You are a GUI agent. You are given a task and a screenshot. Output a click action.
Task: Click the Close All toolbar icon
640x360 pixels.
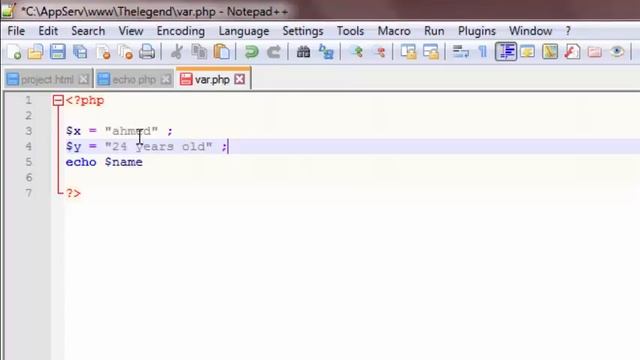(125, 52)
